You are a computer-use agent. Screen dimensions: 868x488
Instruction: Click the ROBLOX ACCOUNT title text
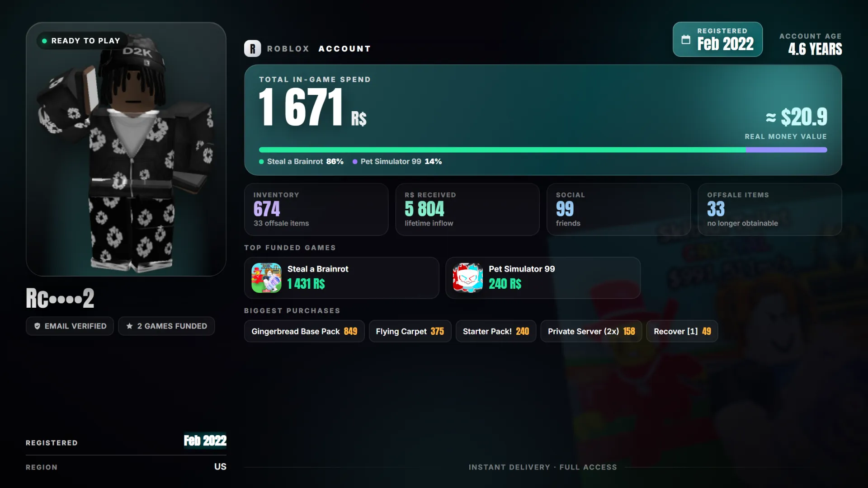click(319, 49)
